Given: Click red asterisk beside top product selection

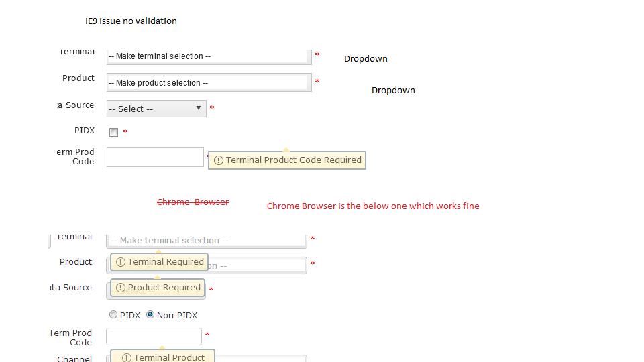Looking at the screenshot, I should point(317,82).
